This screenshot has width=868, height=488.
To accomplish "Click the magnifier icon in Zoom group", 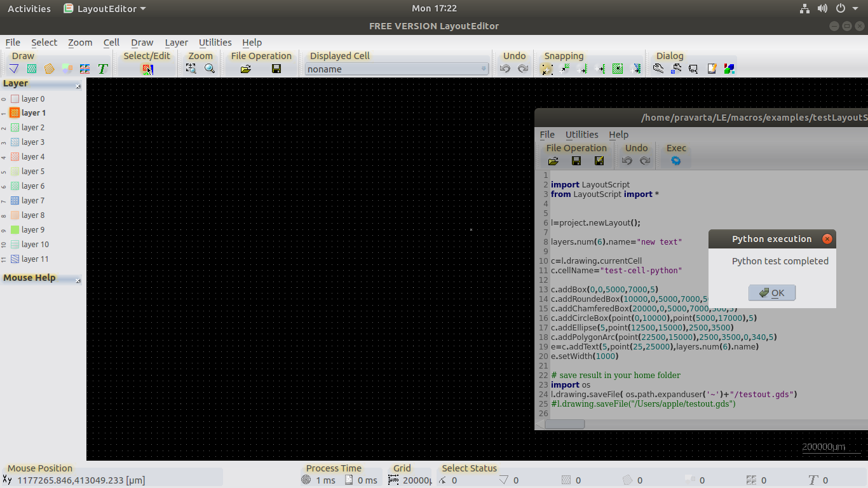I will click(x=210, y=69).
